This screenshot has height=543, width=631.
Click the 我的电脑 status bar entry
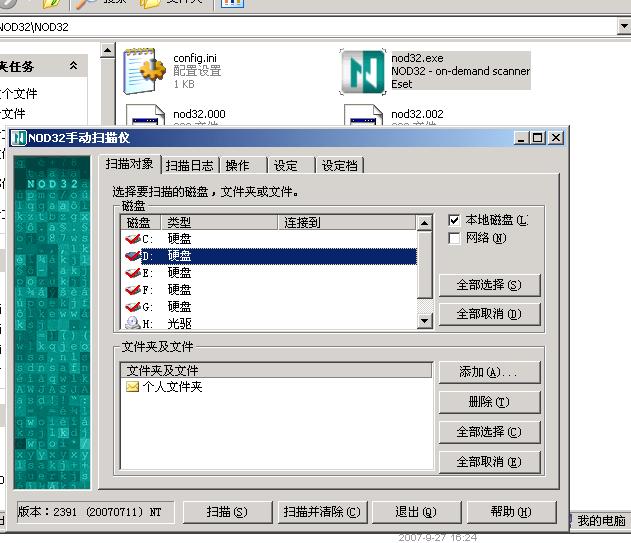pyautogui.click(x=601, y=521)
